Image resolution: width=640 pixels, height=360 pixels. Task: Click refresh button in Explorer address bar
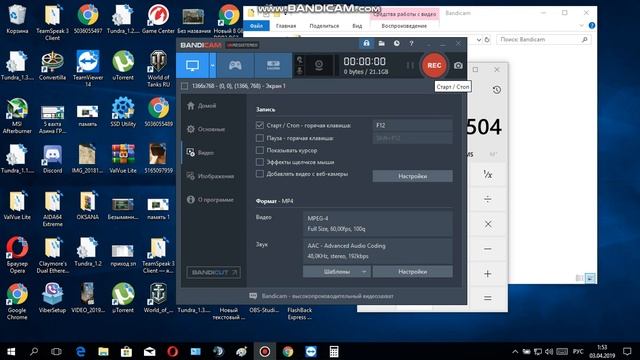click(487, 40)
